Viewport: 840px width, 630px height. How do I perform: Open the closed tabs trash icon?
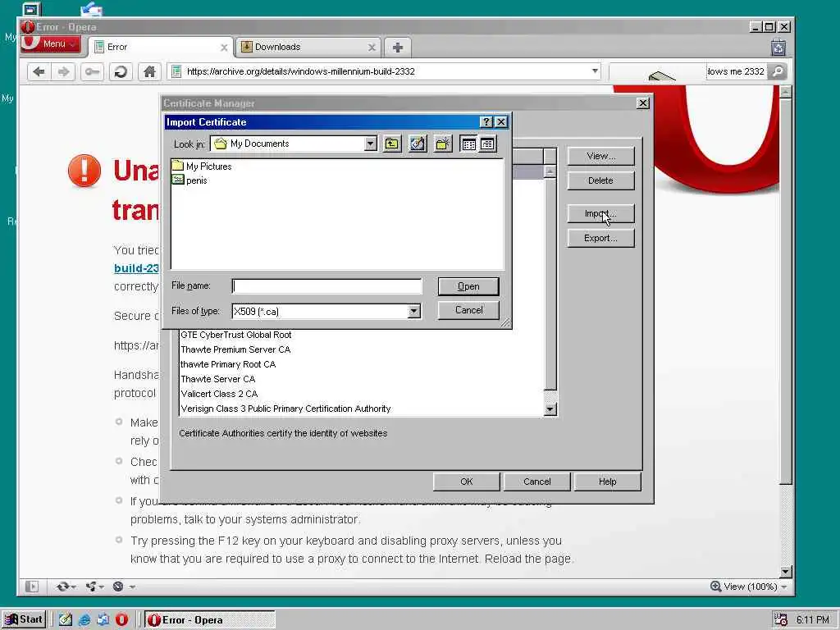click(x=778, y=48)
